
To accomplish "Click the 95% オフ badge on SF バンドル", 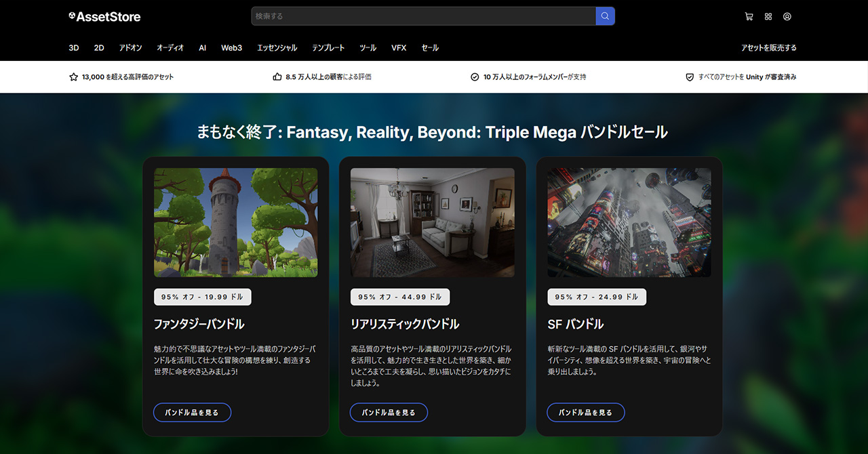I will pos(596,297).
